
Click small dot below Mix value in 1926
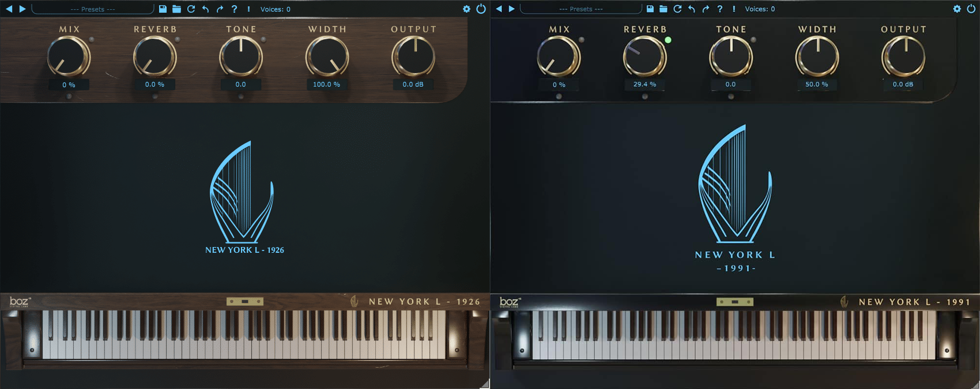69,96
